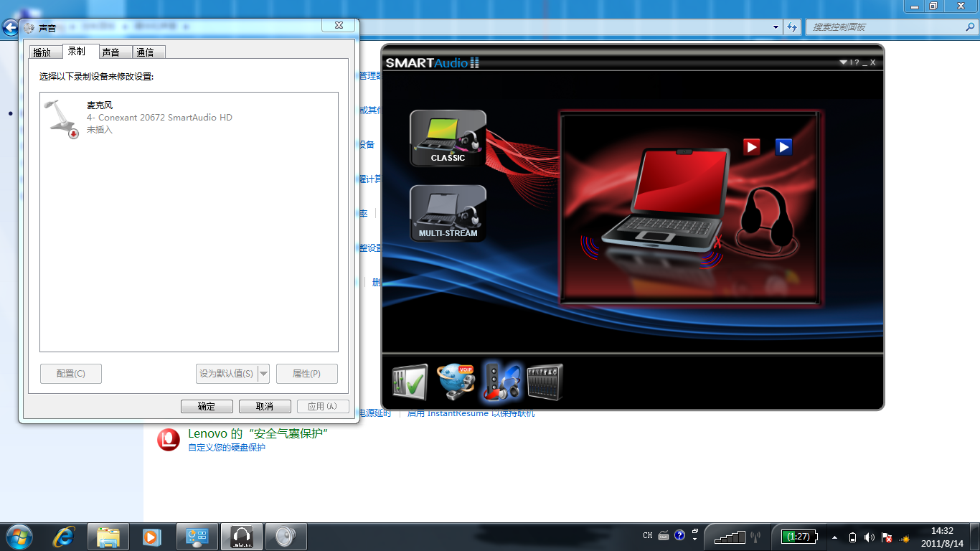Click the network tray icon
Screen dimensions: 980x551
pos(905,537)
